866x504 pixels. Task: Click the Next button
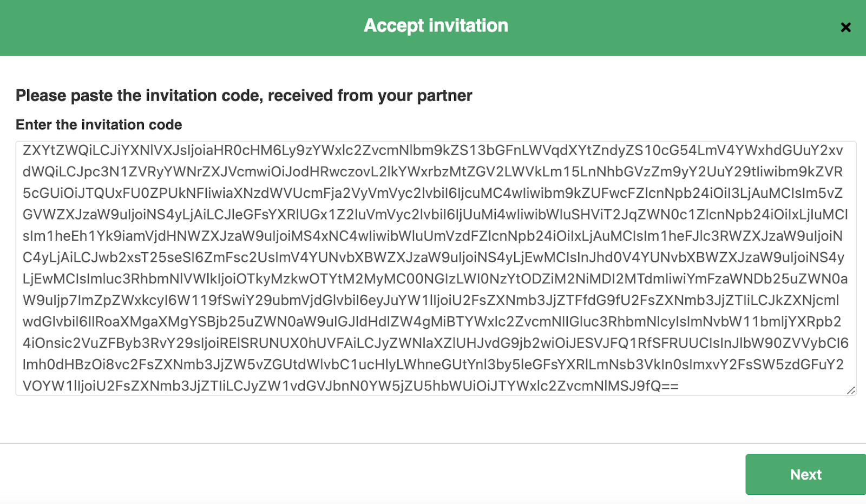click(x=805, y=474)
